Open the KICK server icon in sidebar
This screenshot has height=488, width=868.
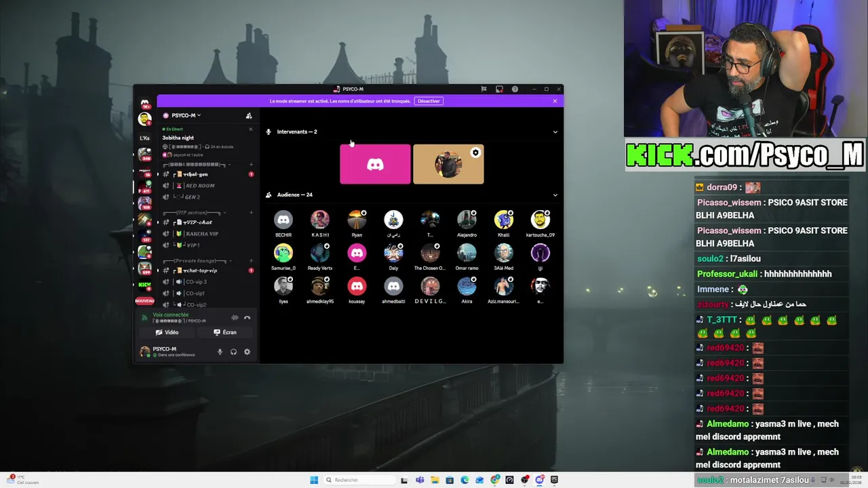point(144,285)
